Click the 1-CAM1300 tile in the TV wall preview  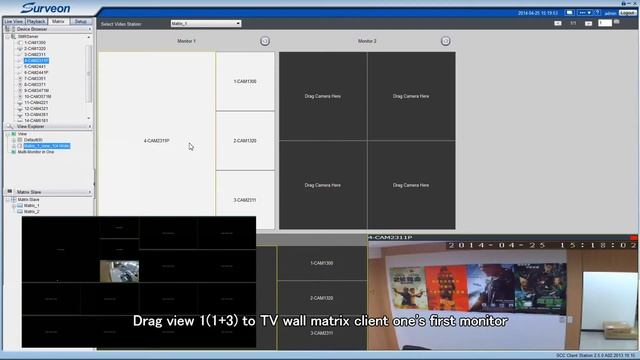click(322, 263)
